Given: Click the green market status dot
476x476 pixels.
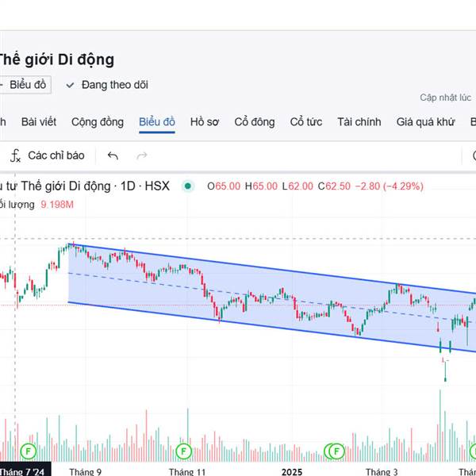Looking at the screenshot, I should pyautogui.click(x=188, y=186).
